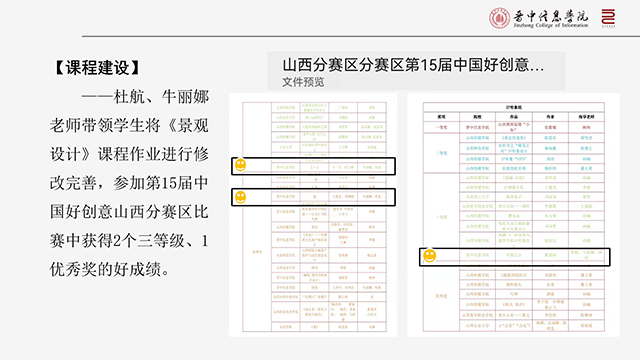Image resolution: width=640 pixels, height=360 pixels.
Task: Select the line 优秀奖的好成绩。
Action: pyautogui.click(x=109, y=269)
